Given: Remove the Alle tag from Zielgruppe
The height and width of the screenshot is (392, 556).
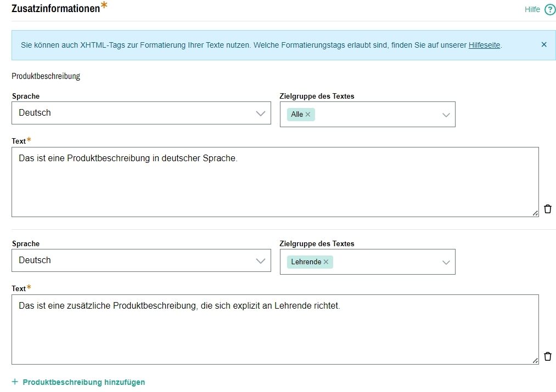Looking at the screenshot, I should tap(308, 115).
